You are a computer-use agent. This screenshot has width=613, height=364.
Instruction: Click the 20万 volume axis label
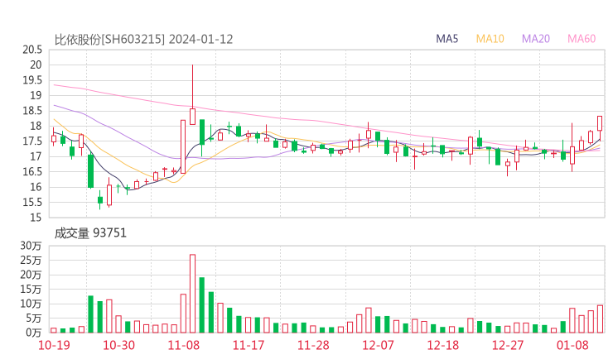coord(31,275)
